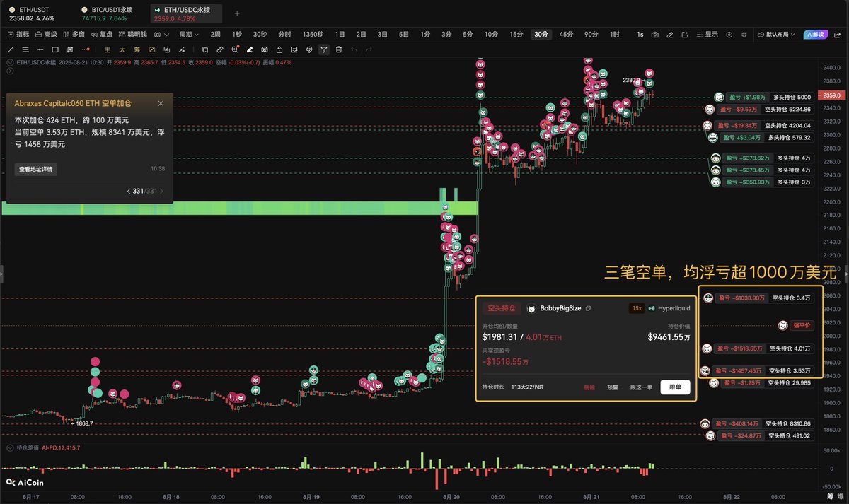This screenshot has height=504, width=849.
Task: Open the 指标 indicators panel
Action: [x=18, y=34]
